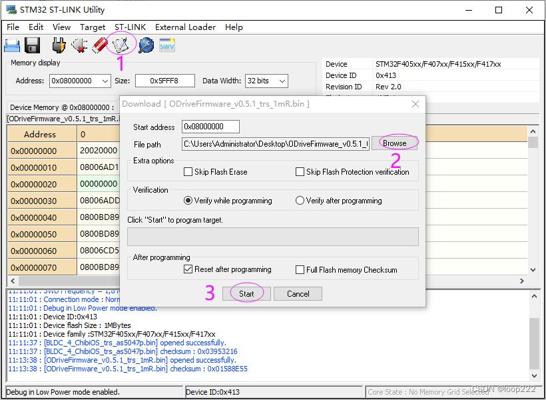
Task: Minimize the ST-LINK Utility window
Action: tap(469, 10)
